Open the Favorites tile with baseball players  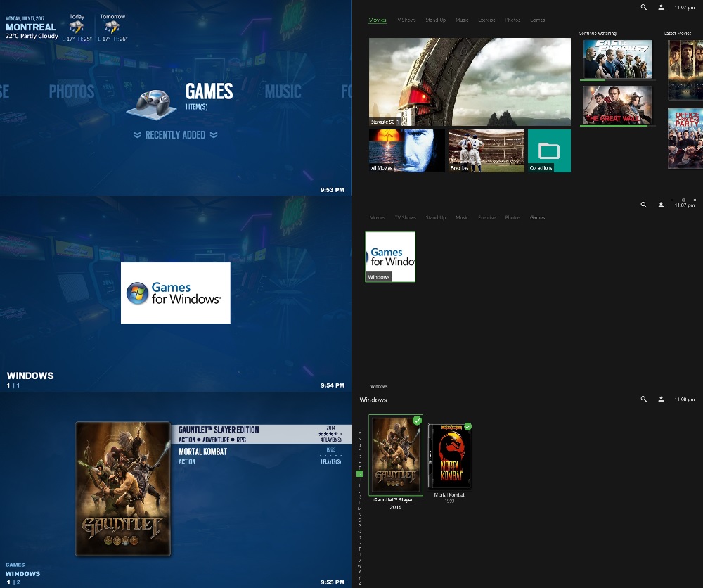[486, 151]
